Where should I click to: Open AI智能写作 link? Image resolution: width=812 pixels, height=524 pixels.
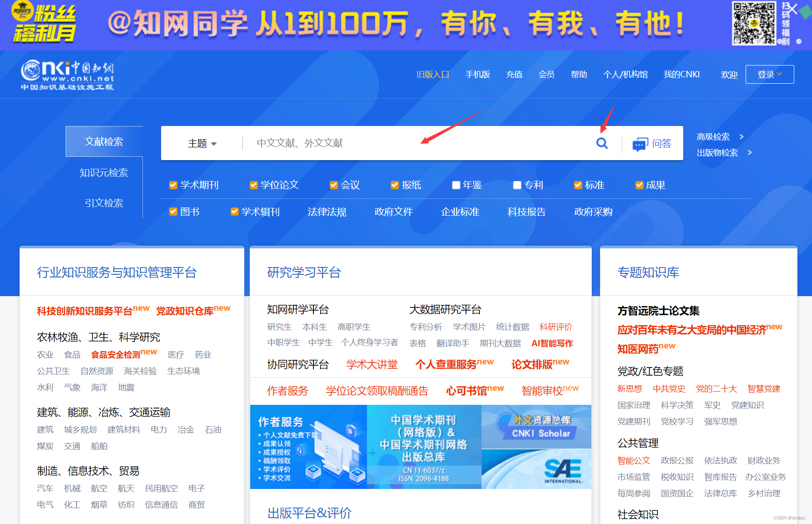coord(552,343)
